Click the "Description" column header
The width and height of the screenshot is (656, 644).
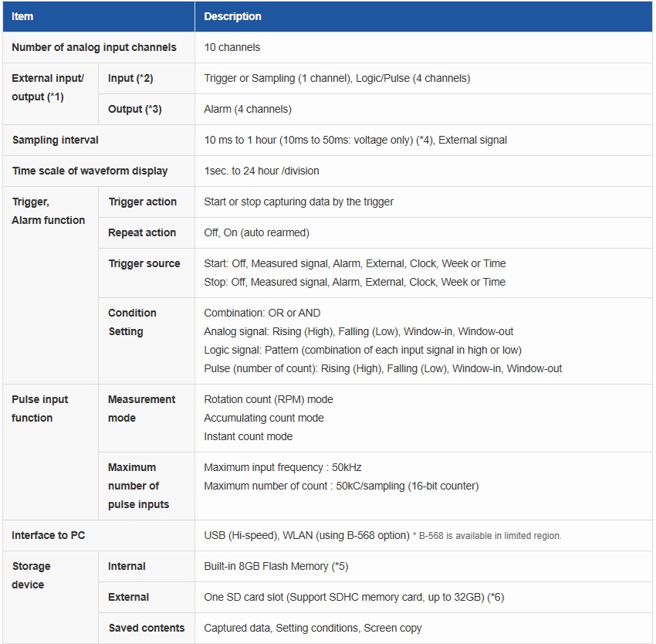click(x=232, y=16)
